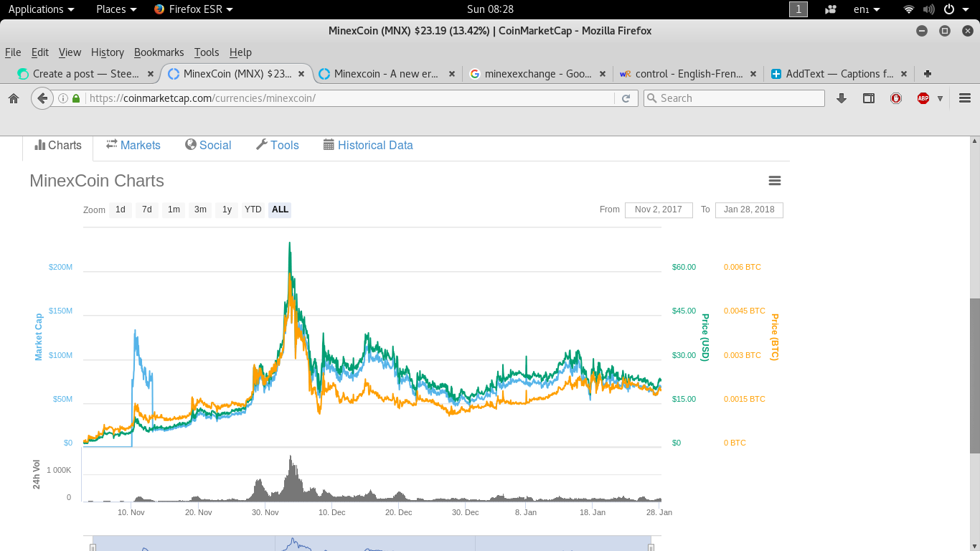Open the Edit menu
The height and width of the screenshot is (551, 980).
[40, 52]
